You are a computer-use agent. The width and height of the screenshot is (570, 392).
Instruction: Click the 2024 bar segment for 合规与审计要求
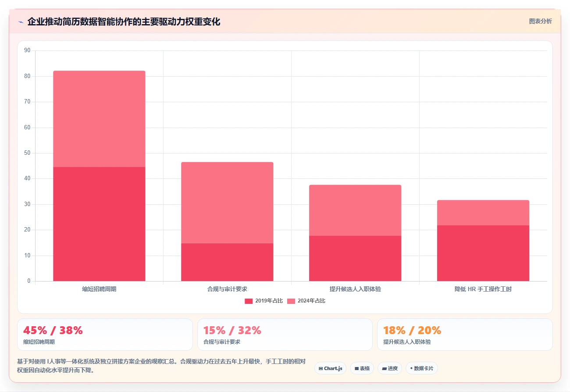(227, 203)
